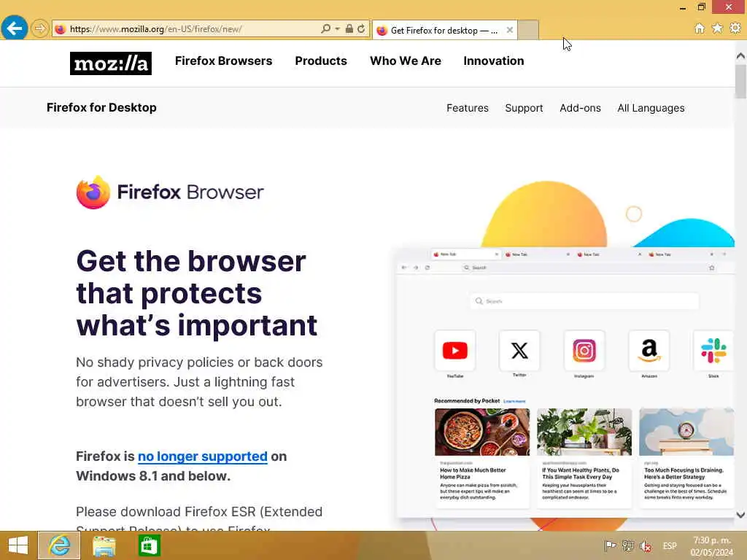Click the 'Firefox for Desktop' heading link
The width and height of the screenshot is (747, 560).
(101, 108)
